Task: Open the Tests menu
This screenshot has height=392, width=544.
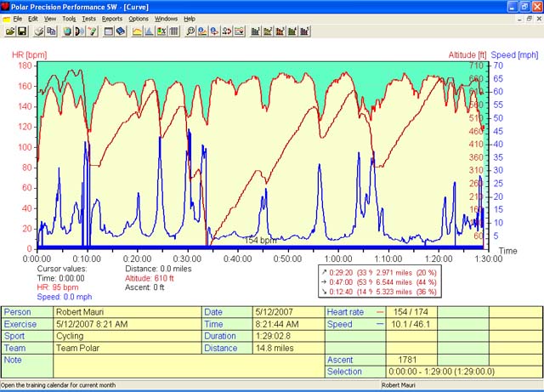Action: [x=88, y=19]
